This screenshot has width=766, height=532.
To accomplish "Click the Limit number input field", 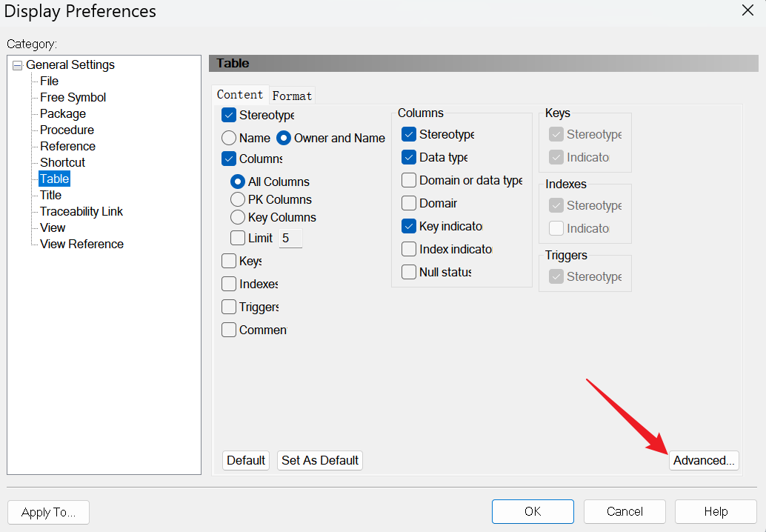I will pos(290,239).
